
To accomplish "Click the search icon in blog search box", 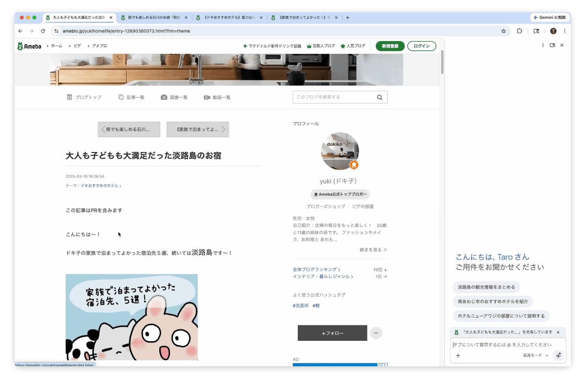I will tap(380, 97).
